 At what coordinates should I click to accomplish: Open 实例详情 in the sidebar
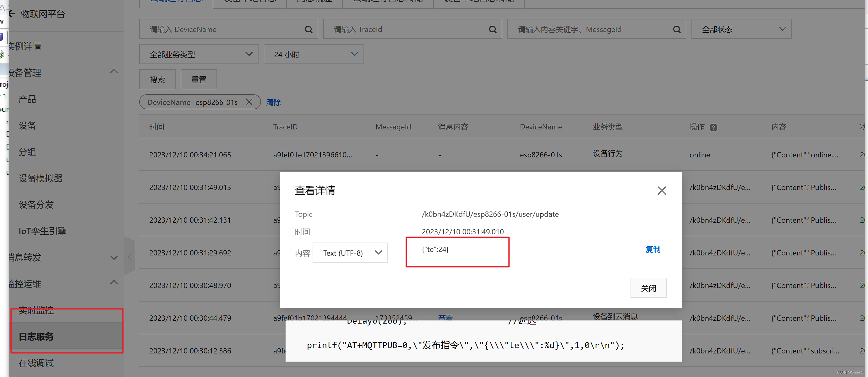[24, 46]
